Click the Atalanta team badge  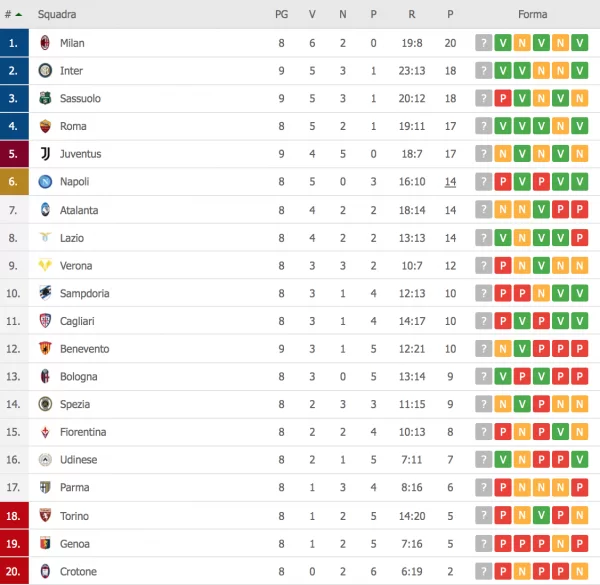pyautogui.click(x=44, y=210)
